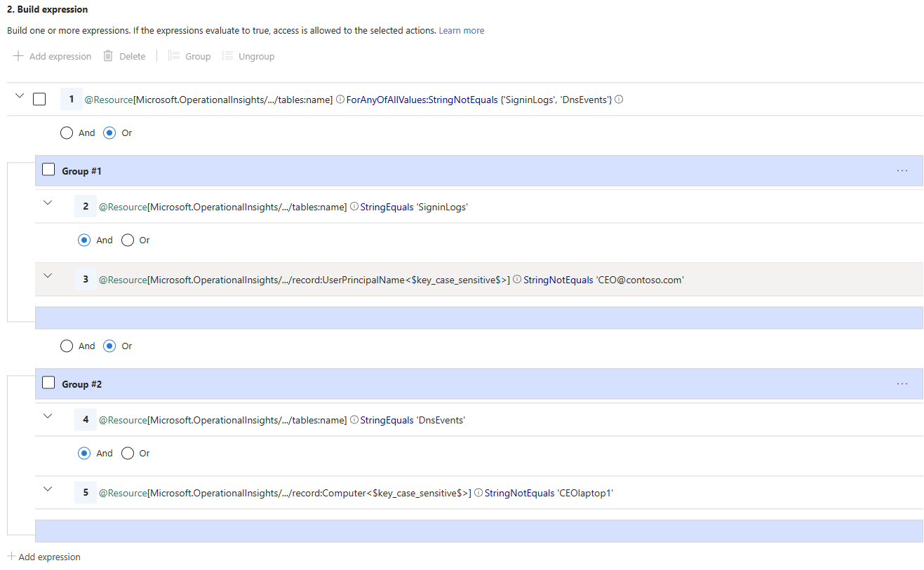Open the Group #1 ellipsis menu
924x570 pixels.
pyautogui.click(x=902, y=170)
